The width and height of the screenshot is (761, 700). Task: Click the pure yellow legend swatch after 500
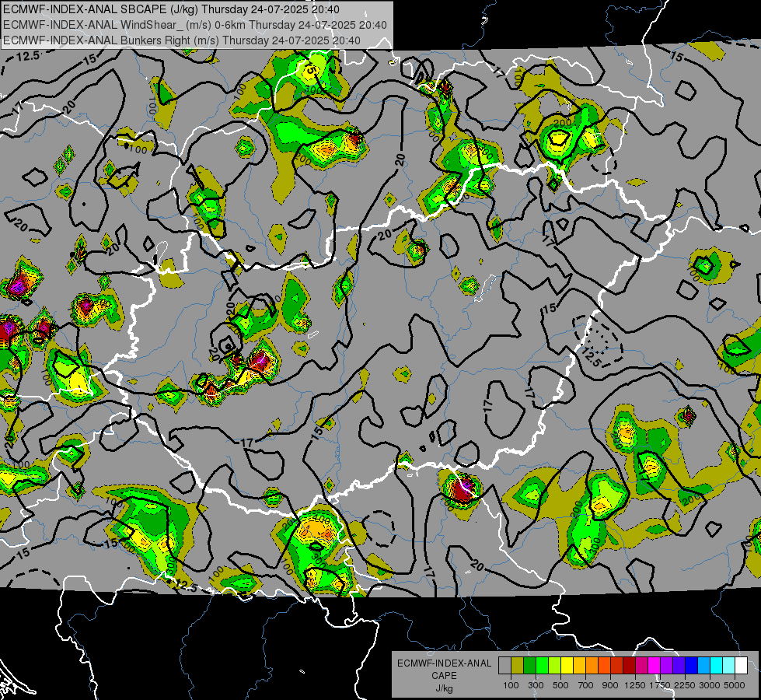point(567,666)
